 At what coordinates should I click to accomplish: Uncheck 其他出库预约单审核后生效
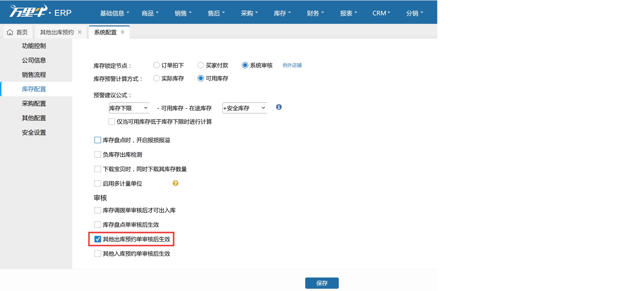tap(98, 239)
